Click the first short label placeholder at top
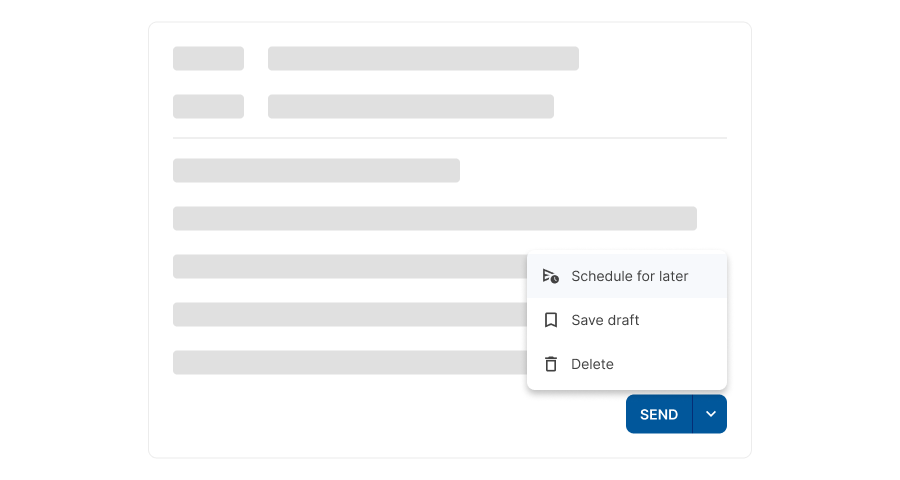Image resolution: width=900 pixels, height=480 pixels. 208,58
